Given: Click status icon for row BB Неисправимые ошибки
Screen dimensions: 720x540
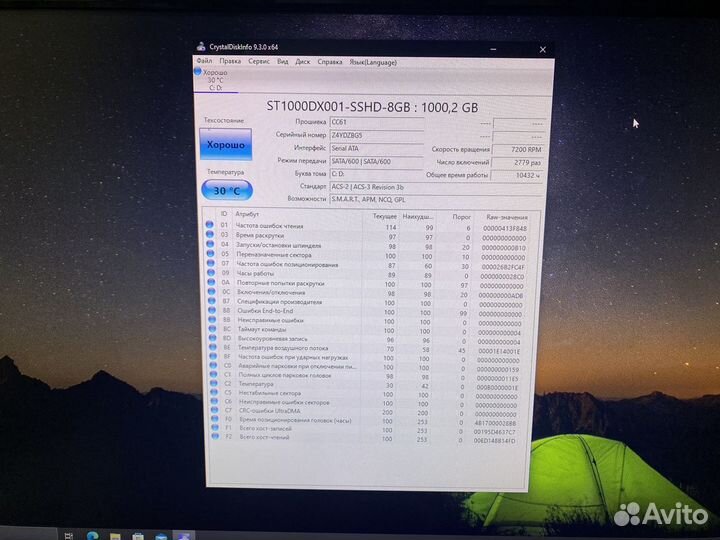Looking at the screenshot, I should point(212,320).
